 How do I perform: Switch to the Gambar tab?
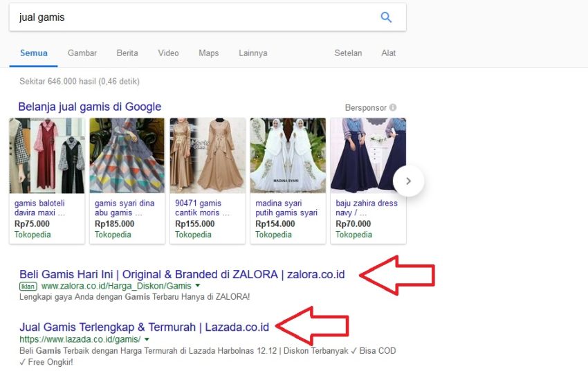82,53
